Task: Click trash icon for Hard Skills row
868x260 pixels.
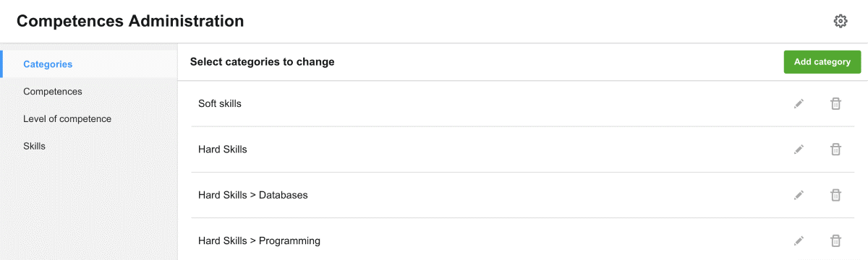Action: coord(835,149)
